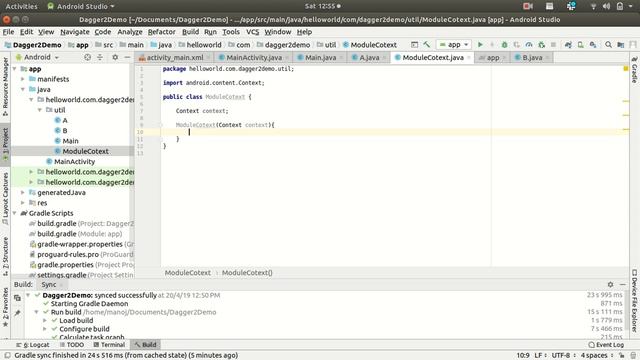
Task: Collapse Gradle Scripts node
Action: pos(15,213)
